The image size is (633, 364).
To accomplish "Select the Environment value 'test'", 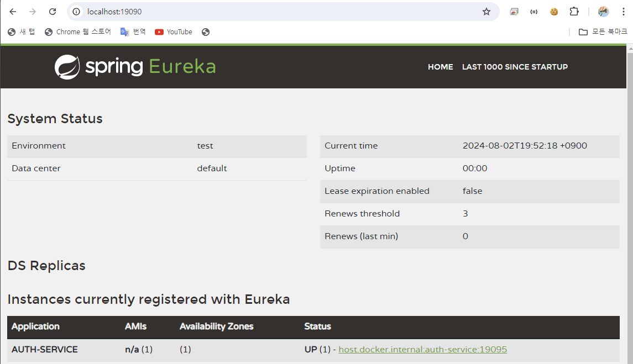I will (x=205, y=146).
